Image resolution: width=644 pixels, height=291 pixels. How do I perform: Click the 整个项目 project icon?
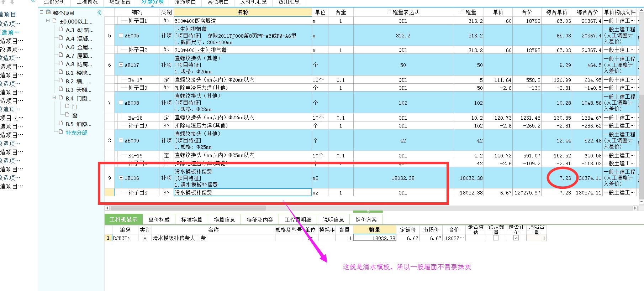tap(48, 12)
